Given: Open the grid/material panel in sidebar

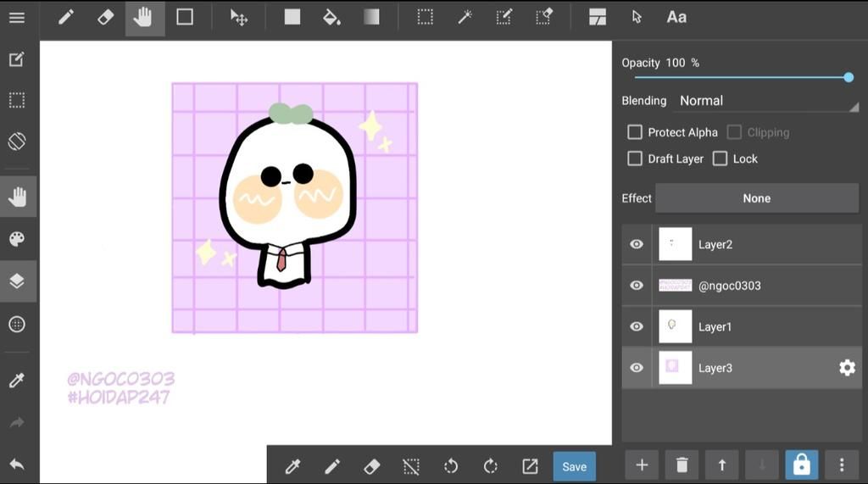Looking at the screenshot, I should (17, 325).
